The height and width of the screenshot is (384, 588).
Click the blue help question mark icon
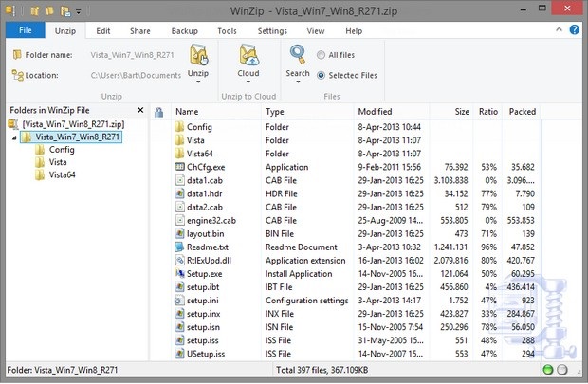(x=574, y=29)
